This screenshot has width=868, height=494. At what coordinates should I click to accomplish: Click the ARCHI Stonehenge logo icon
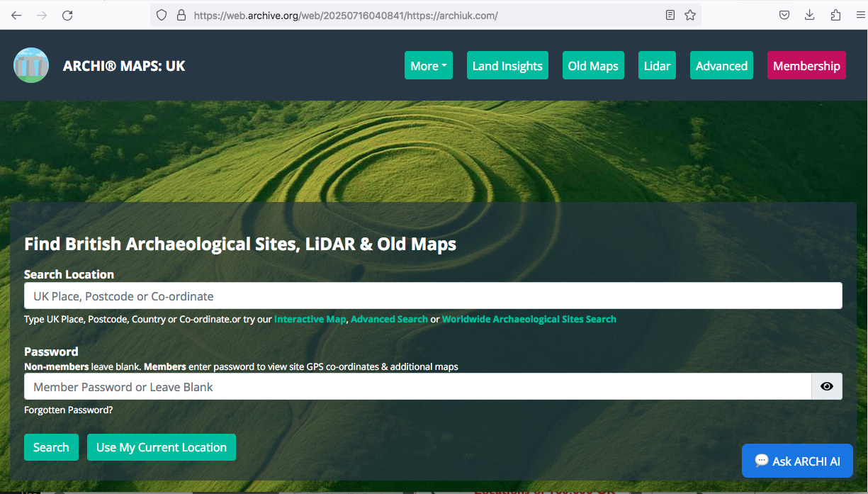31,65
